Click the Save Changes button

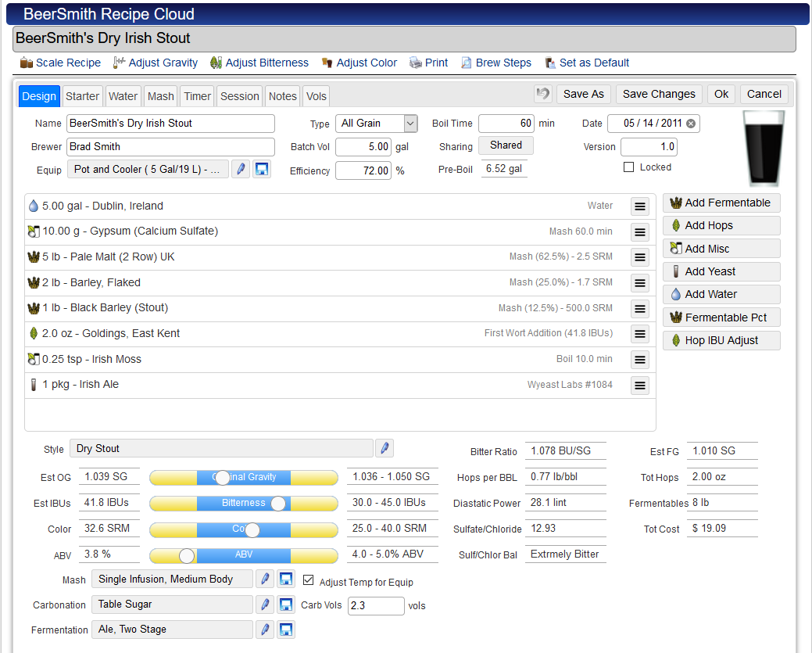tap(659, 95)
